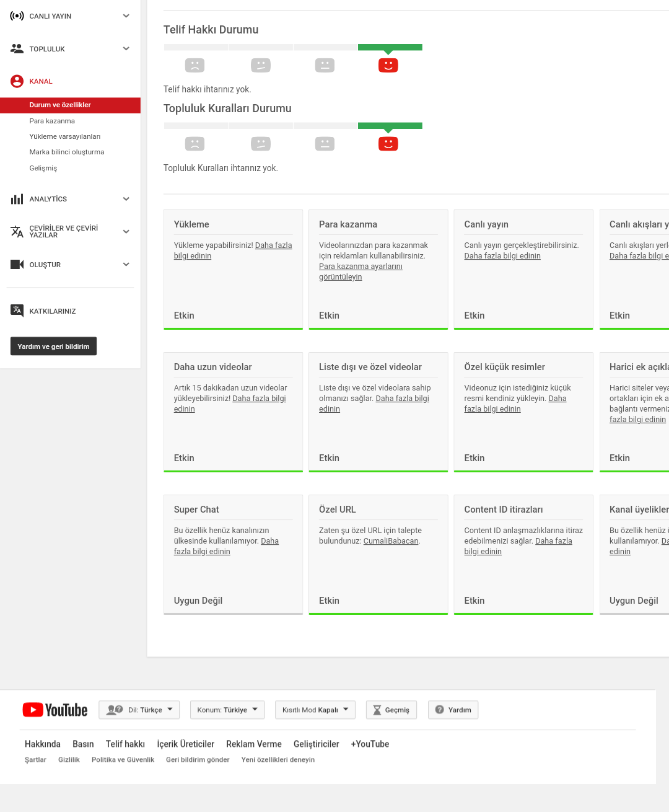The width and height of the screenshot is (669, 812).
Task: Click the YouTube logo in footer
Action: [x=55, y=710]
